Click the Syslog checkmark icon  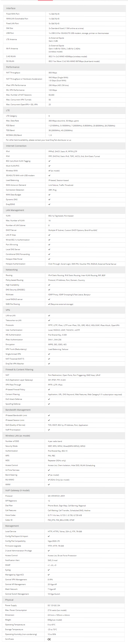click(49, 570)
